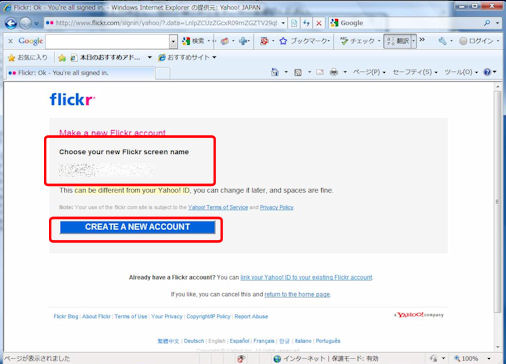Expand Google Toolbar overflow chevron
Viewport: 506px width, 364px height.
(422, 40)
